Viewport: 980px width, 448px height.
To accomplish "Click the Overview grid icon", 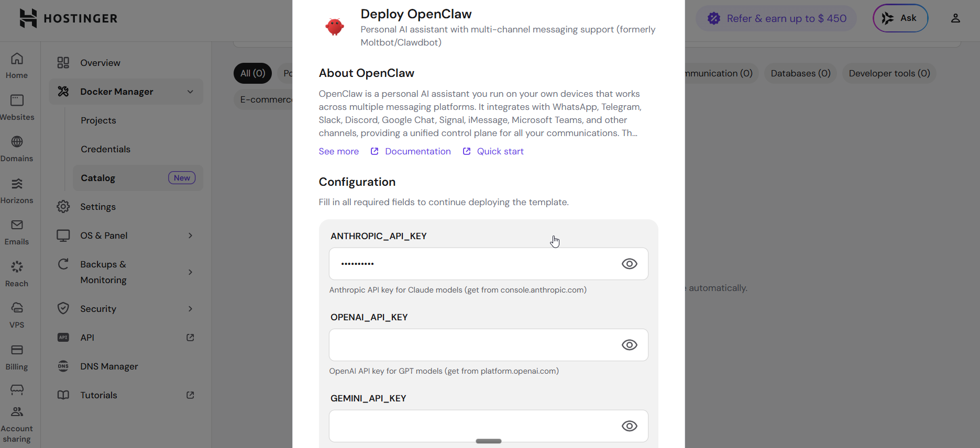I will pyautogui.click(x=63, y=63).
